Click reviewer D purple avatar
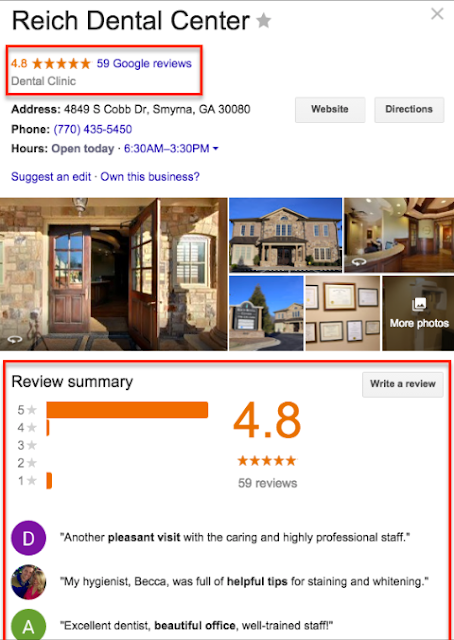The width and height of the screenshot is (454, 640). point(28,538)
